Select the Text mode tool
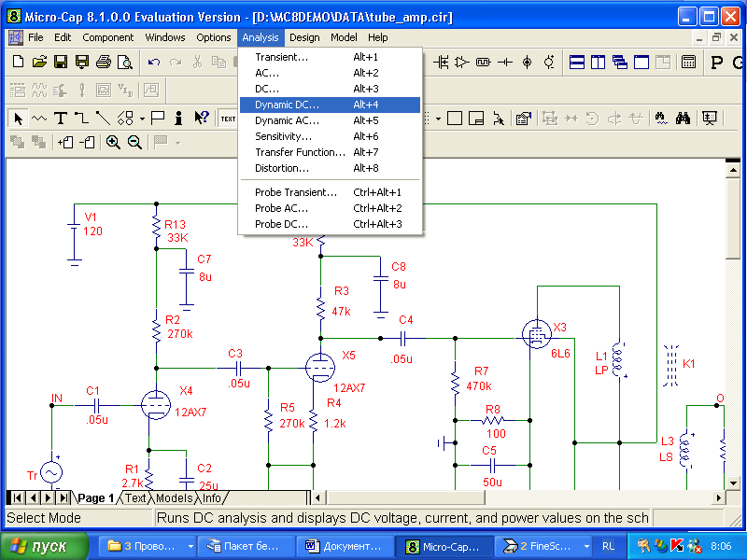The image size is (747, 560). pos(60,119)
